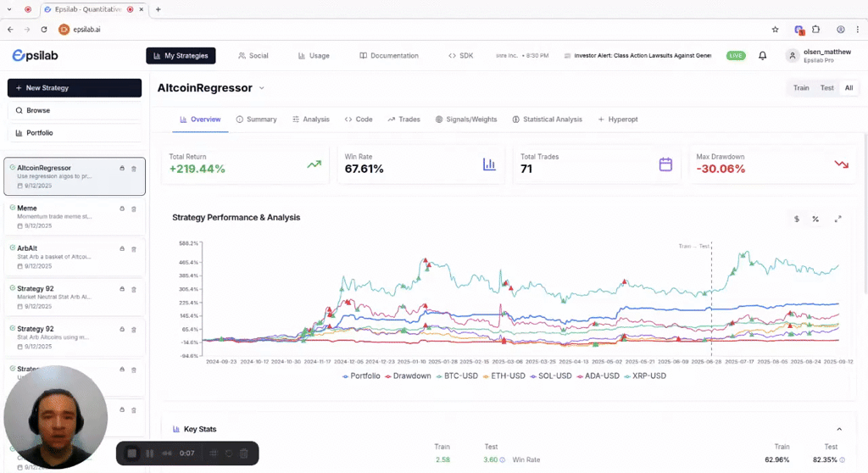Click trash icon on AltcoinRegressor strategy
Screen dimensions: 868x473
click(x=133, y=169)
